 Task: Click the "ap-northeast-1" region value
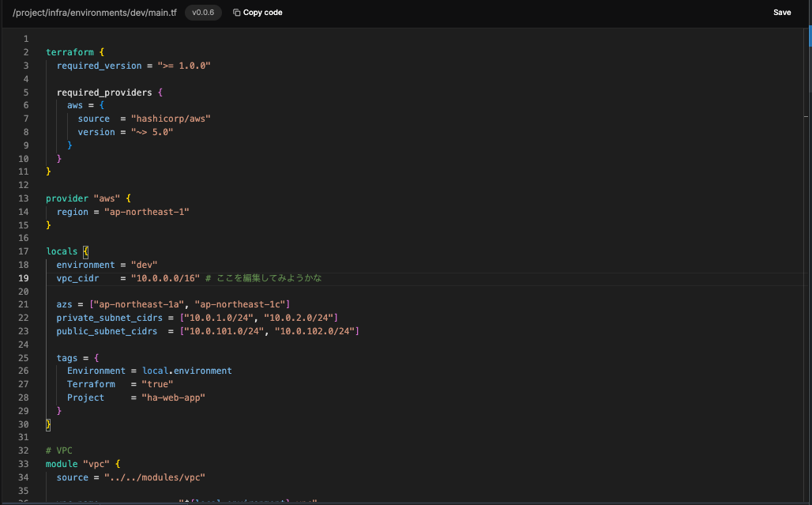click(147, 212)
